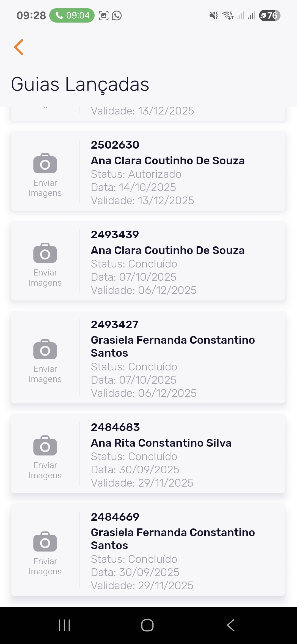Tap the WhatsApp status bar icon
This screenshot has height=644, width=297.
click(x=117, y=16)
